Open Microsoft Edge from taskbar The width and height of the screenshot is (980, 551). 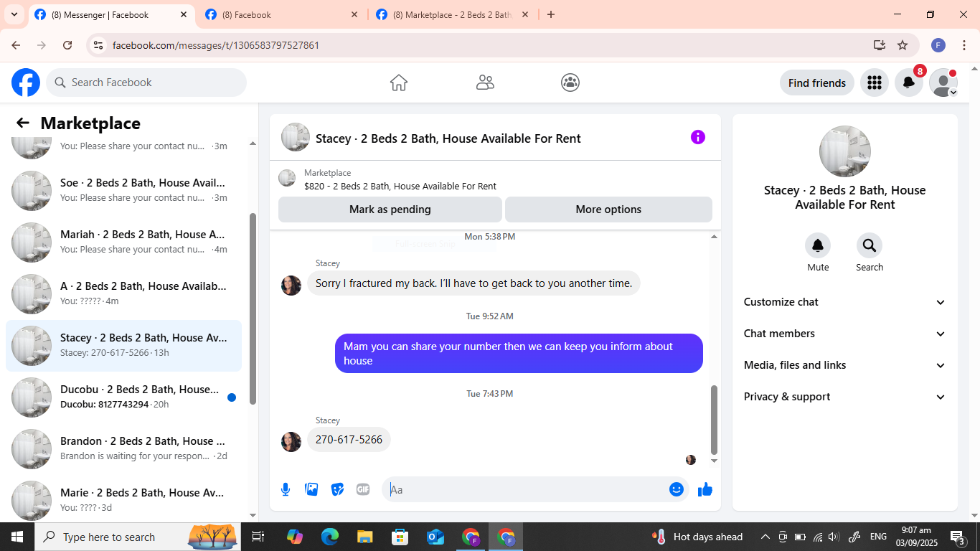(x=330, y=537)
